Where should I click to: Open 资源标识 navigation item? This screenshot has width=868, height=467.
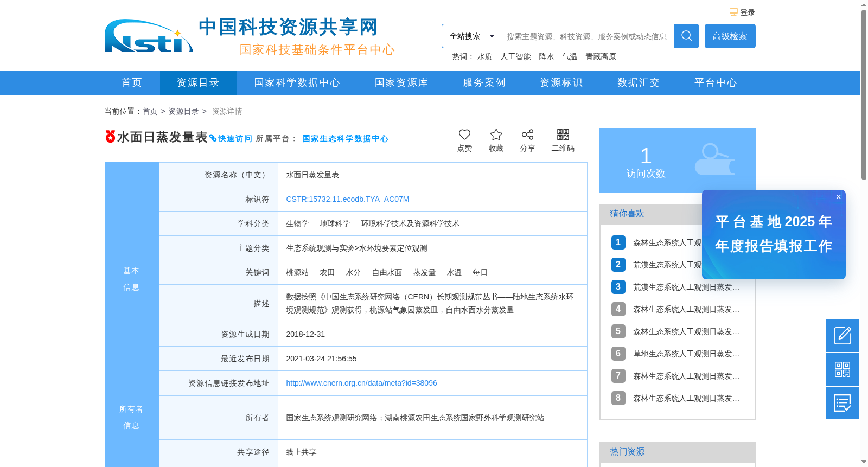tap(561, 82)
